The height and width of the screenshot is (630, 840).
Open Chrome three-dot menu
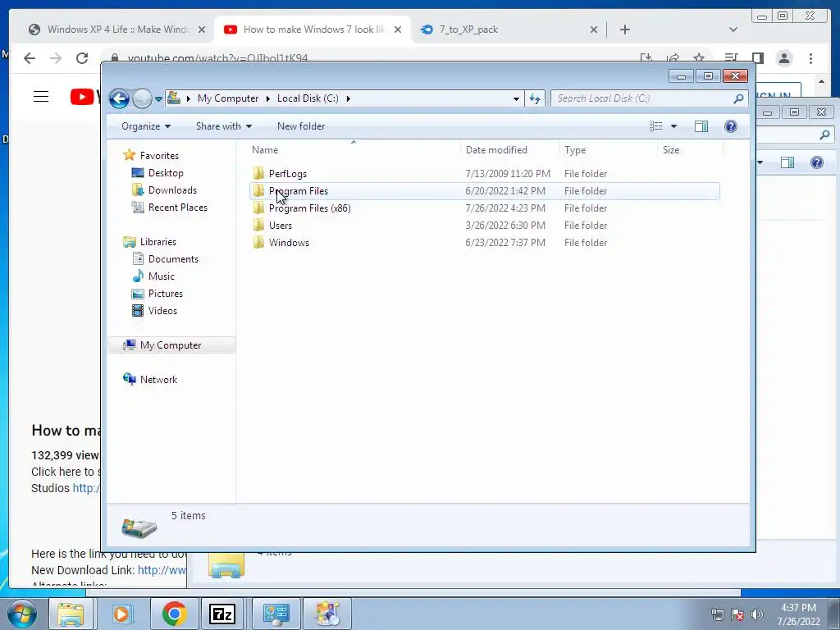(x=811, y=58)
